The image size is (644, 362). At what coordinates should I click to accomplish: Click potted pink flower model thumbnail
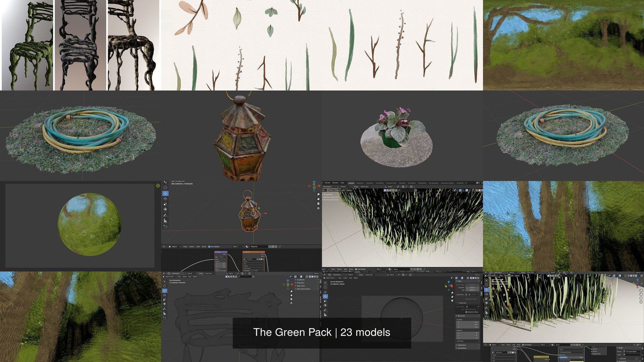402,136
